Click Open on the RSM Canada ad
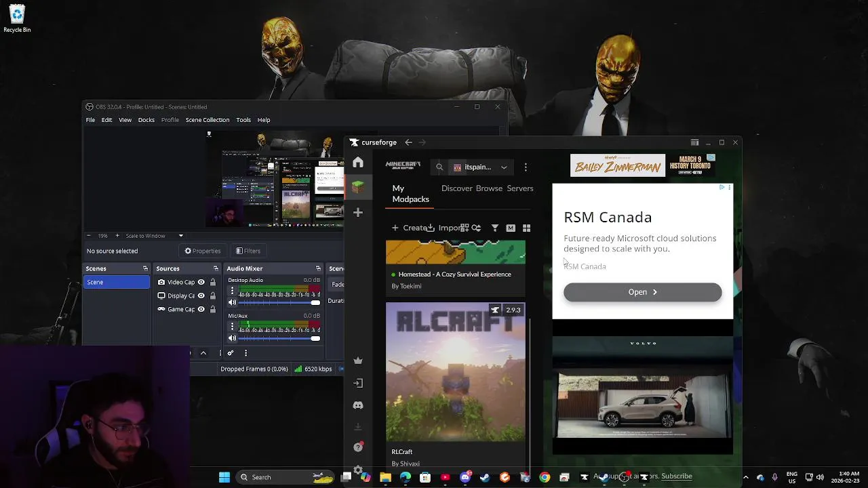868x488 pixels. click(643, 292)
